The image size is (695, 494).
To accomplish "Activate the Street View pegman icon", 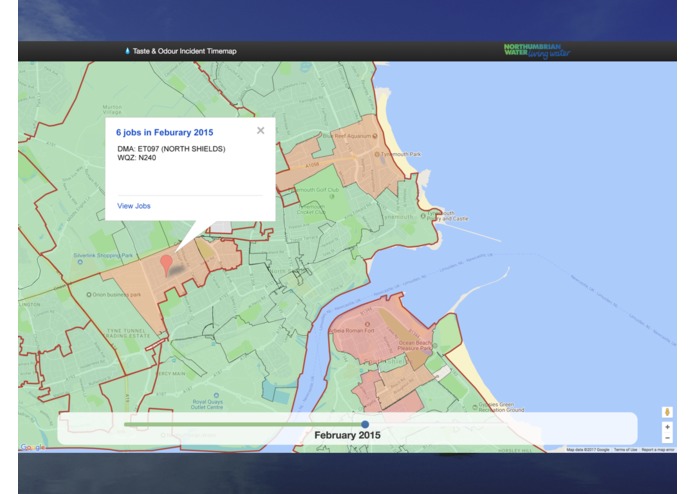I will pyautogui.click(x=667, y=412).
